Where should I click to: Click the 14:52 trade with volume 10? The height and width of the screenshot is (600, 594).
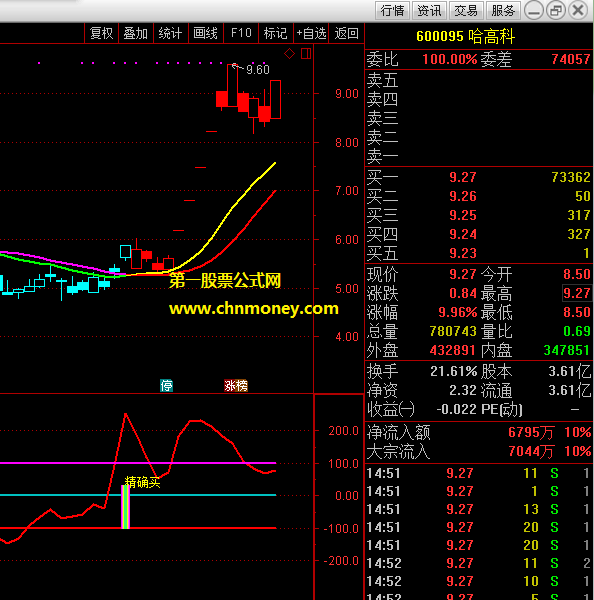[x=479, y=581]
